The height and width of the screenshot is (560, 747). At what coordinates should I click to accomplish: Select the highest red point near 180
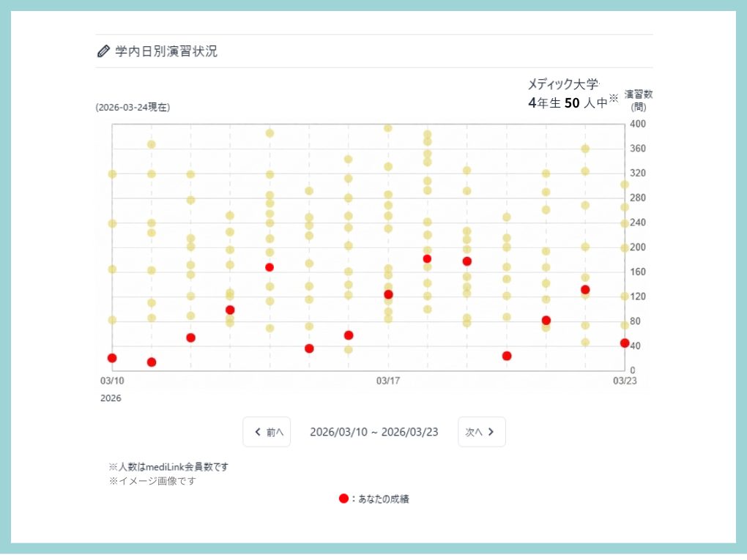click(x=427, y=258)
